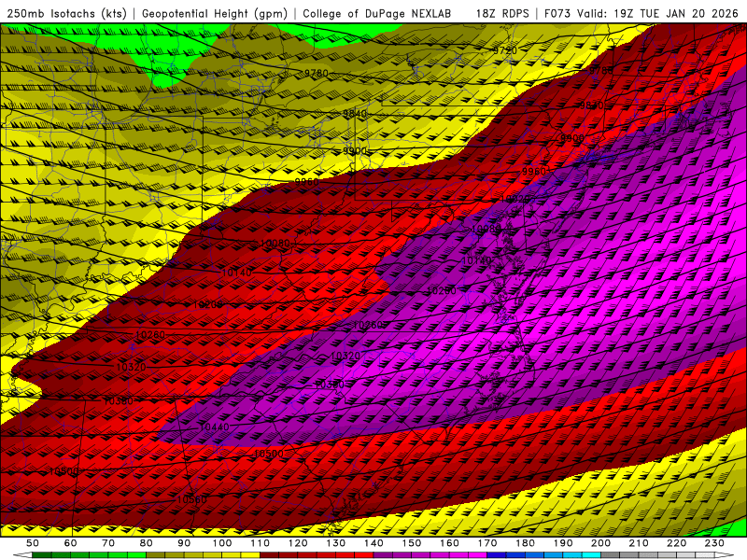Image resolution: width=747 pixels, height=560 pixels.
Task: Click the 9720 height contour label
Action: (504, 50)
